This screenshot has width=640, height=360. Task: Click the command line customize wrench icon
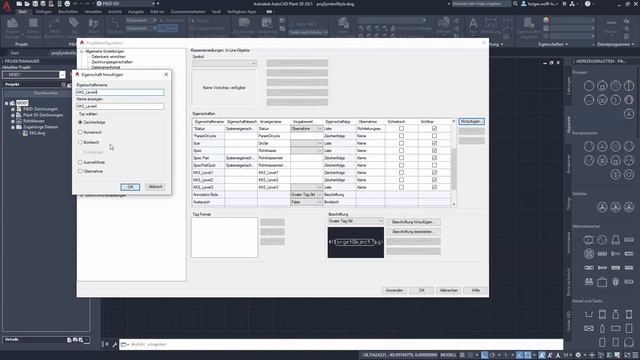114,344
